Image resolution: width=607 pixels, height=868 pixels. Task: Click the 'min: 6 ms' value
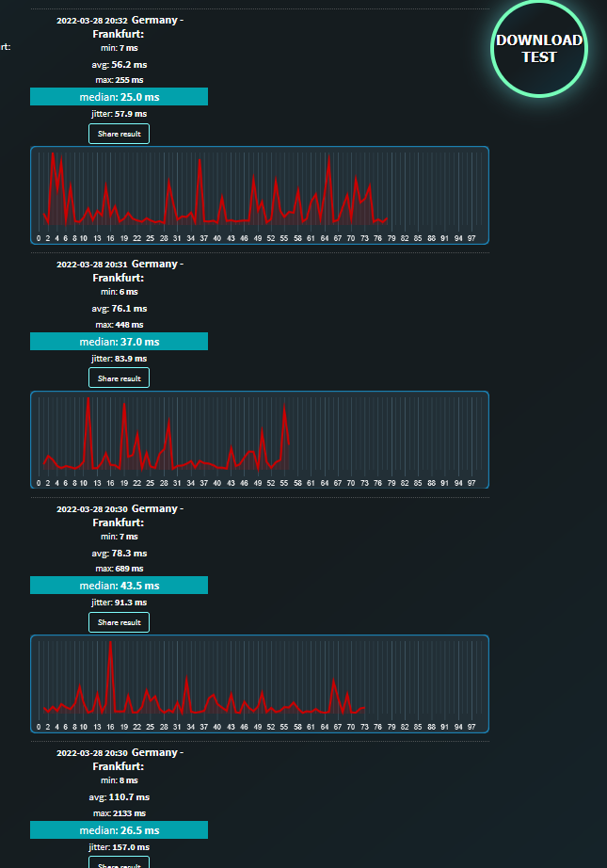pos(120,292)
